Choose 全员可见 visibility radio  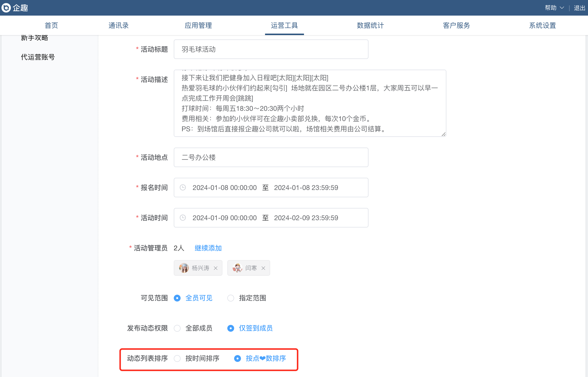point(177,298)
